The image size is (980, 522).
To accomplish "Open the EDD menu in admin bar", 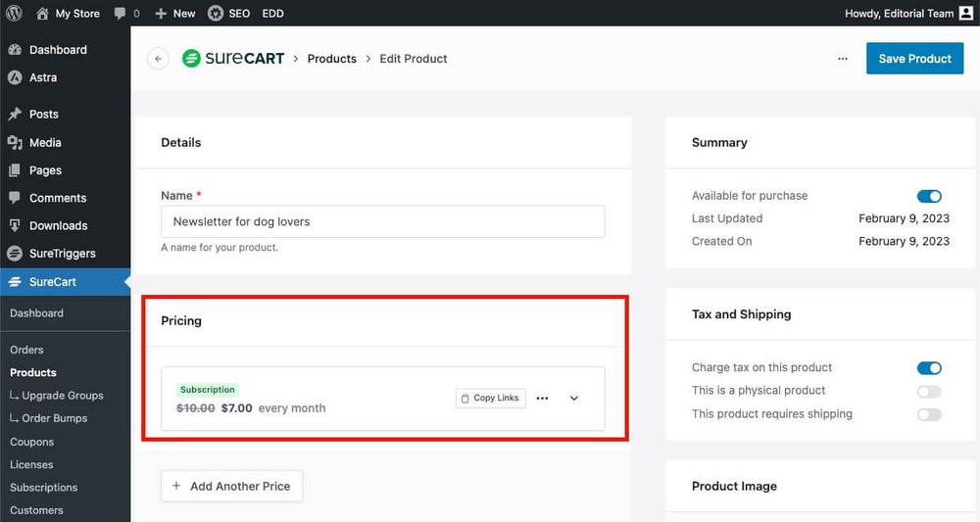I will click(x=273, y=13).
